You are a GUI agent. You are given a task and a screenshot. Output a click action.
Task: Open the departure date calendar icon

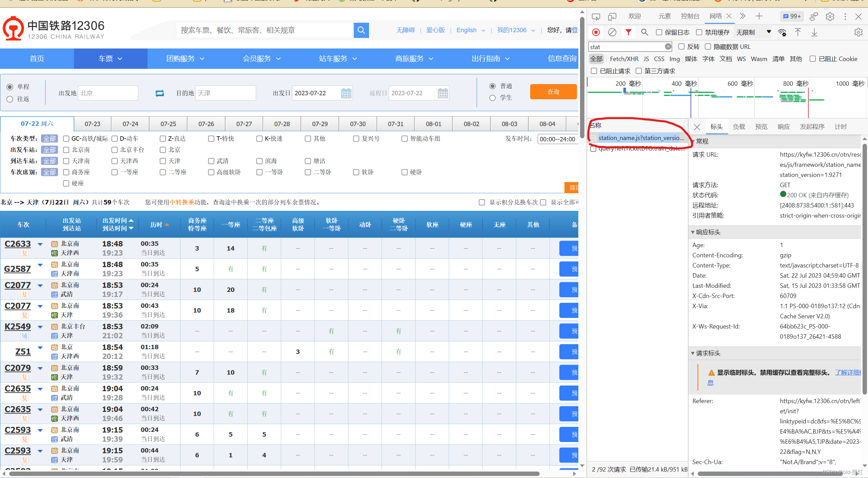pyautogui.click(x=346, y=93)
